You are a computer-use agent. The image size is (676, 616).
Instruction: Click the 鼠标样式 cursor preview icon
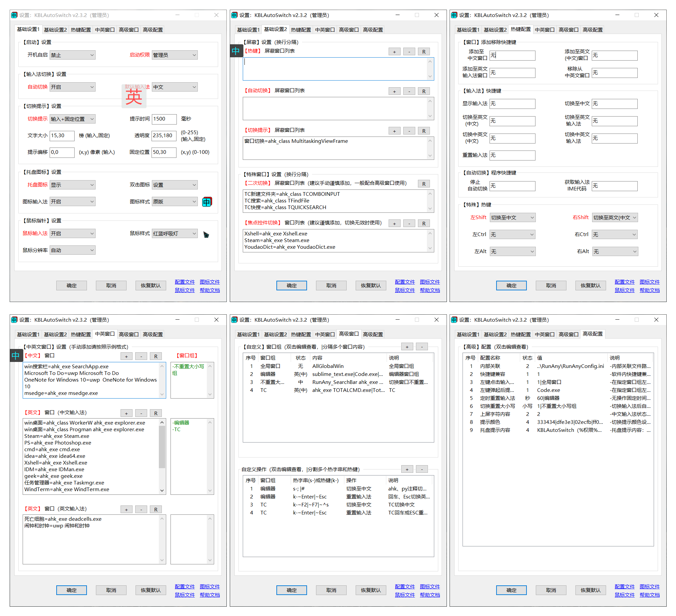206,234
